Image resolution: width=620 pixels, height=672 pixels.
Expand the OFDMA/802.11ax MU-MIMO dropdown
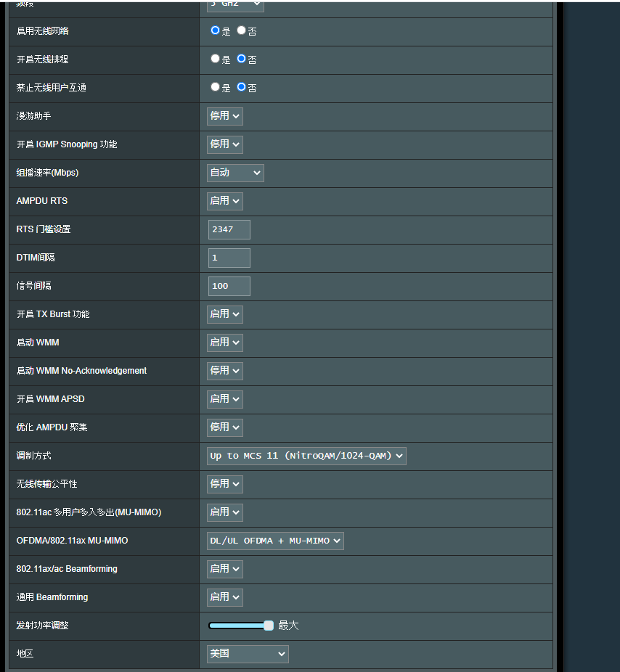coord(275,541)
